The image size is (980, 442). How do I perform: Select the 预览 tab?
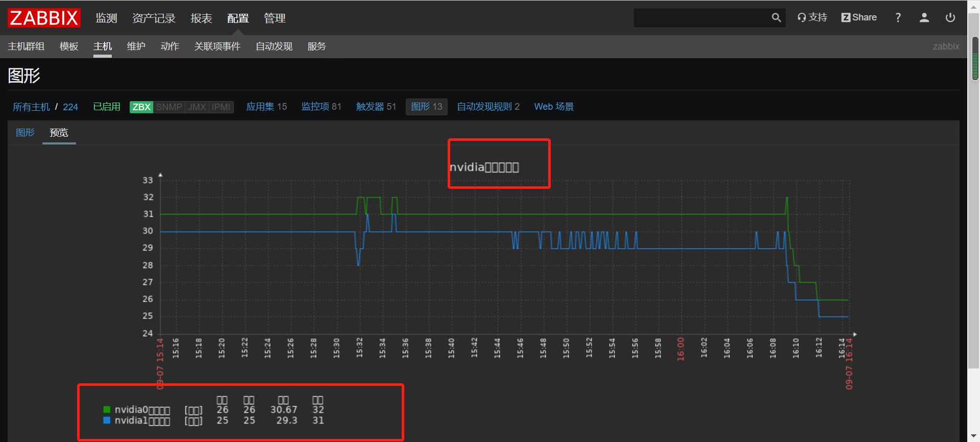pos(59,133)
